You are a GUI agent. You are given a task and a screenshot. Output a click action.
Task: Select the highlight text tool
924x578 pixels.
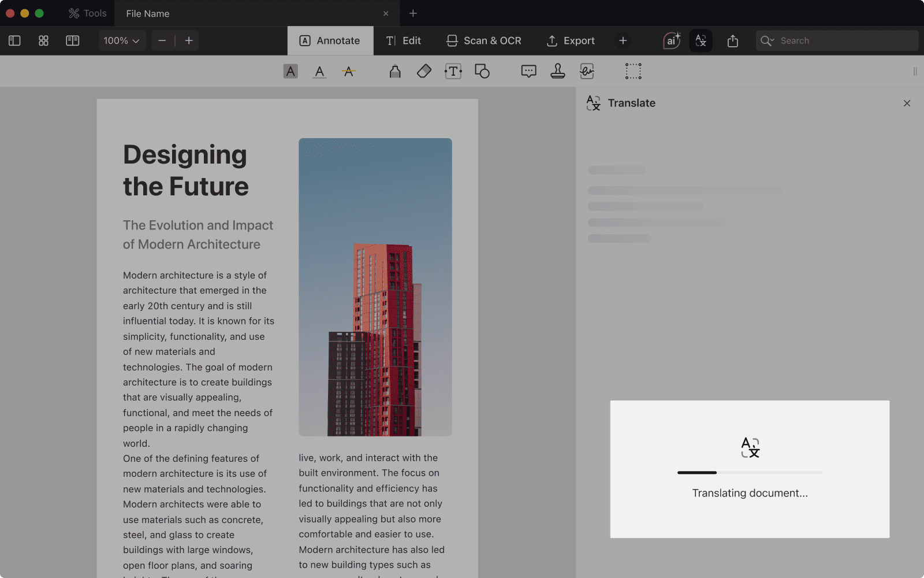(290, 71)
